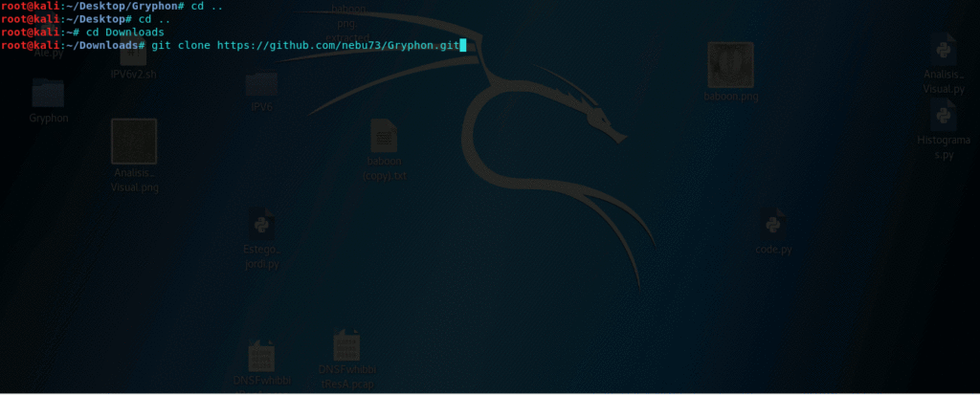The image size is (980, 395).
Task: Click the baboon.png image thumbnail
Action: coord(730,65)
